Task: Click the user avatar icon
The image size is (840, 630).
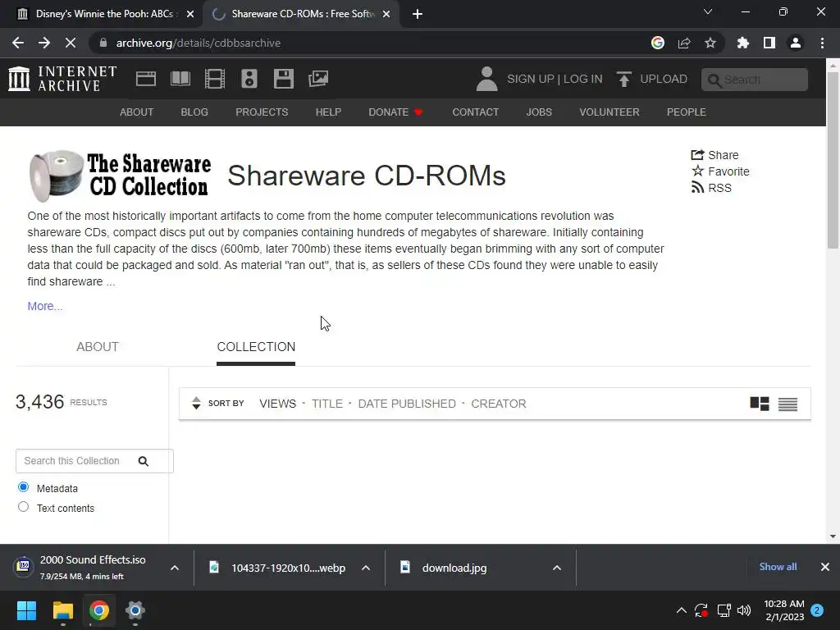Action: 487,79
